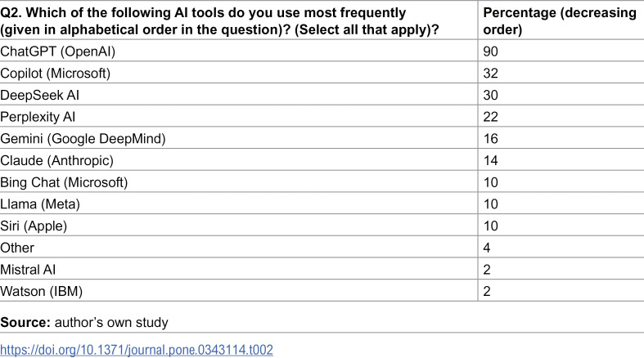Screen dimensions: 644x358
Task: Select the DeepSeek AI table entry
Action: pyautogui.click(x=40, y=95)
